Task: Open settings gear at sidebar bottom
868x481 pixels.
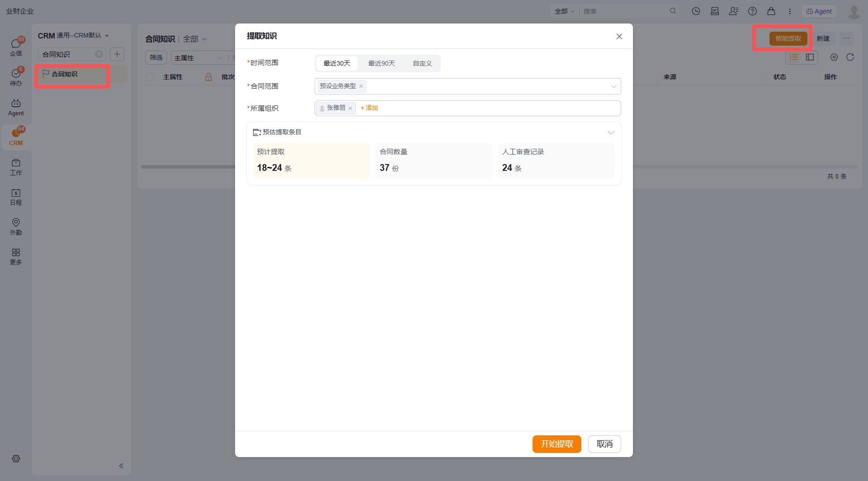Action: (16, 459)
